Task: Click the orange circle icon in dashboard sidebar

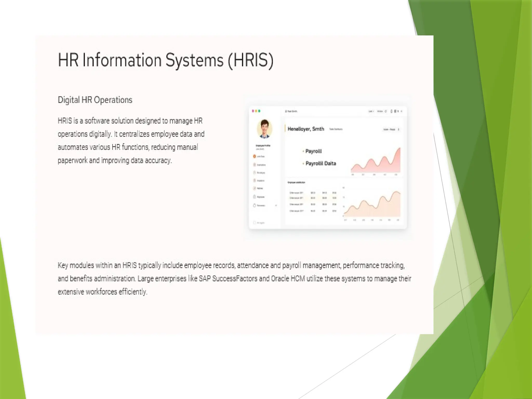Action: [x=255, y=156]
